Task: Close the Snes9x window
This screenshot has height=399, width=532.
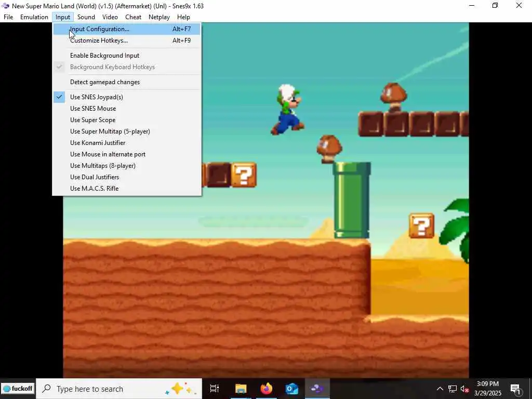Action: coord(519,6)
